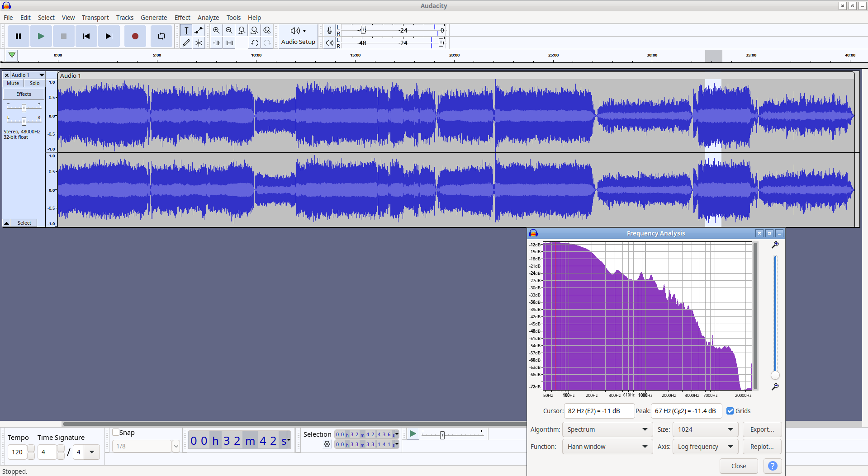This screenshot has height=476, width=868.
Task: Click the Audio 1 track gain slider
Action: [24, 108]
